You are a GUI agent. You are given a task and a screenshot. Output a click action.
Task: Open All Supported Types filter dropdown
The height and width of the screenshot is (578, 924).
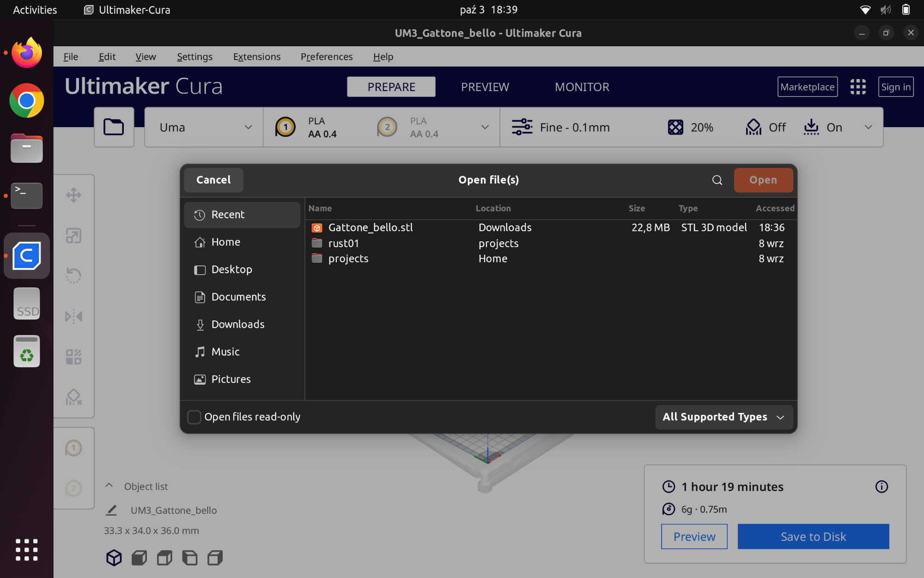(724, 417)
